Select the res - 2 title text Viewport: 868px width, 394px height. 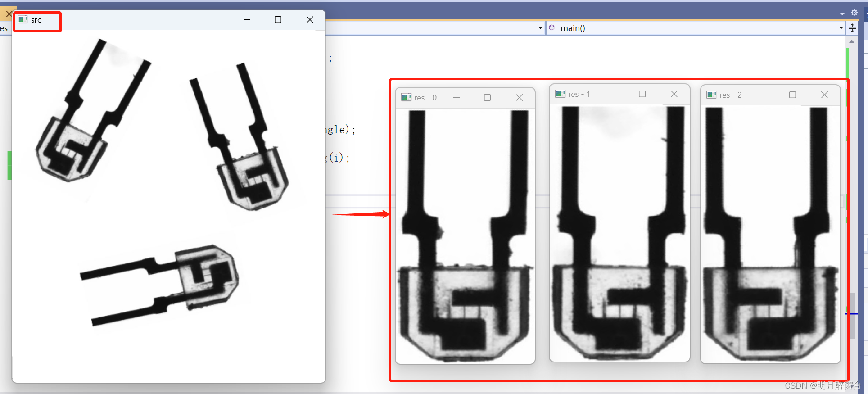pyautogui.click(x=731, y=95)
